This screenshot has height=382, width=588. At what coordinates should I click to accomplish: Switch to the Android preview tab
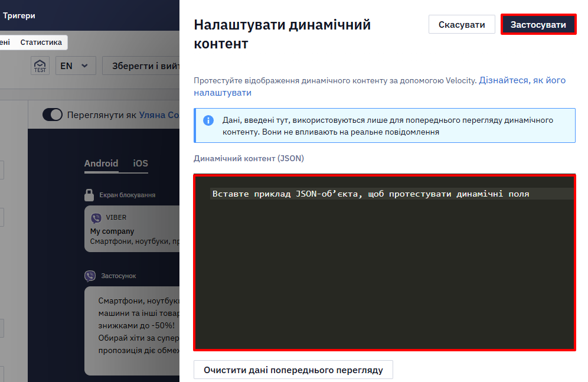[x=102, y=164]
